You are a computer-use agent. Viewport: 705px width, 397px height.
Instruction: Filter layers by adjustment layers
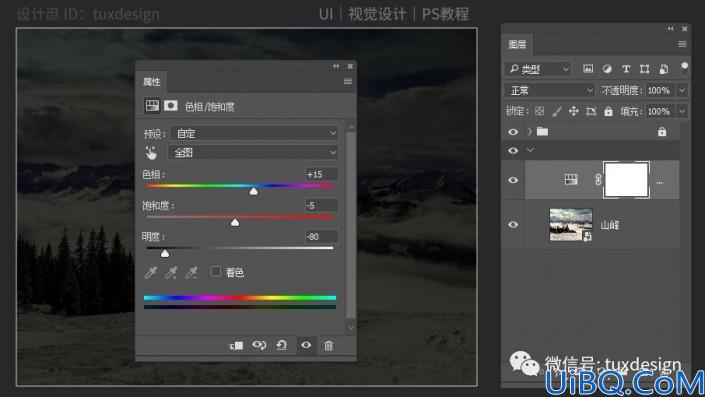coord(607,69)
